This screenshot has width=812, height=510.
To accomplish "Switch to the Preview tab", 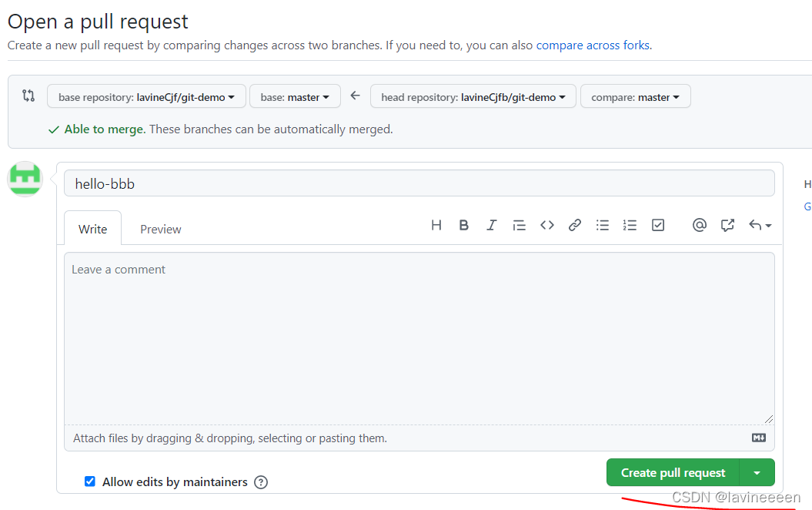I will pos(161,229).
